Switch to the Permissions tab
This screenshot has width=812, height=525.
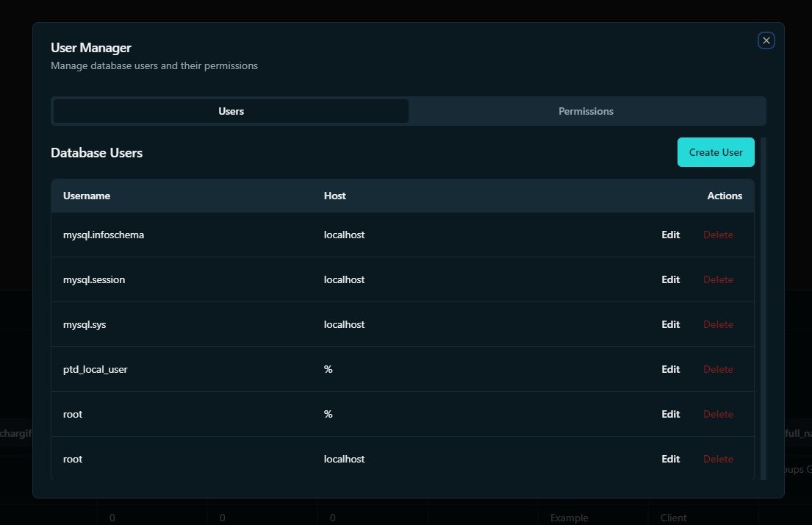(586, 111)
